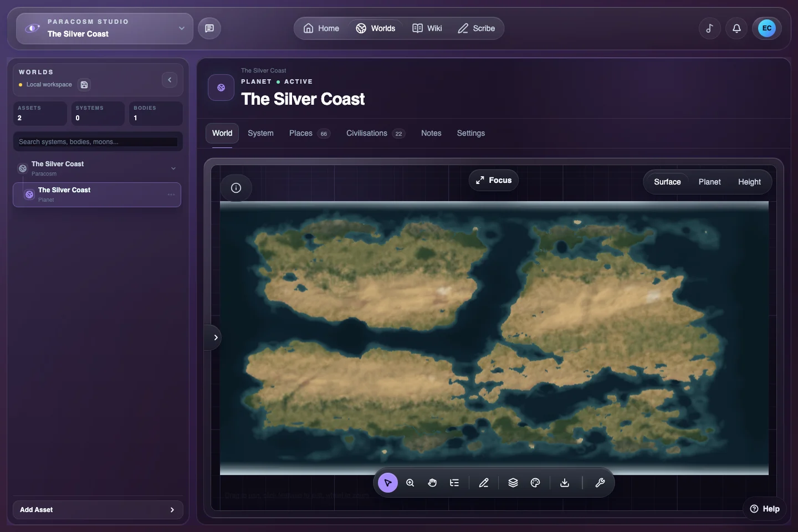Open Scribe in top navigation
This screenshot has height=532, width=798.
[477, 28]
